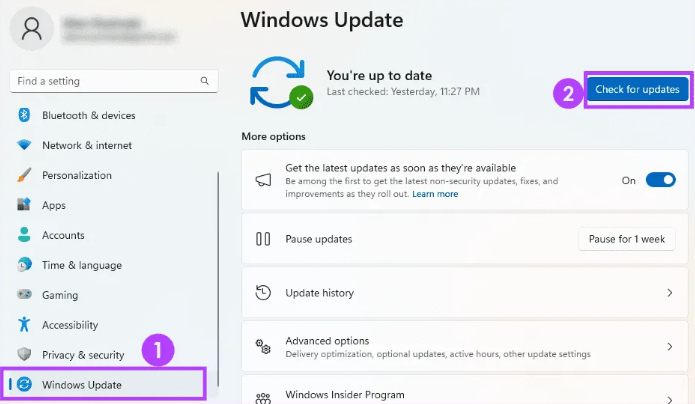Click the Personalization paintbrush icon

point(24,175)
